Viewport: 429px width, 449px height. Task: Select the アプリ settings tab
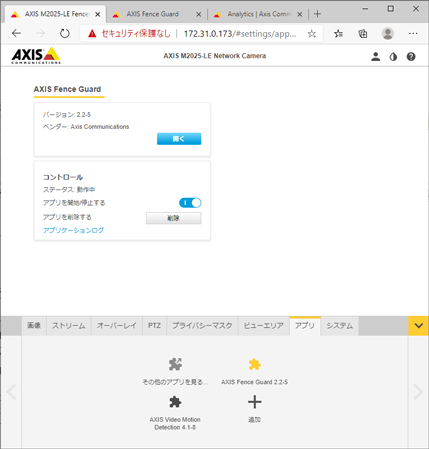(305, 326)
